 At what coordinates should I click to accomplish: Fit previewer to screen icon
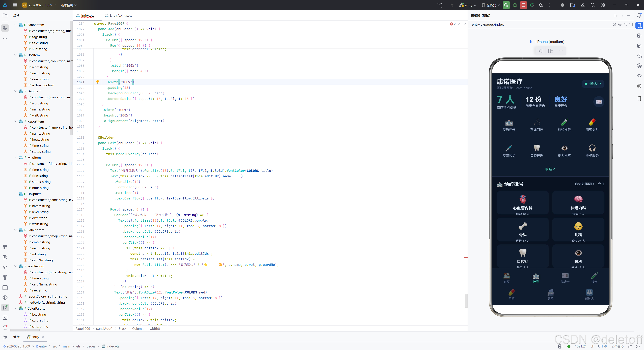625,24
